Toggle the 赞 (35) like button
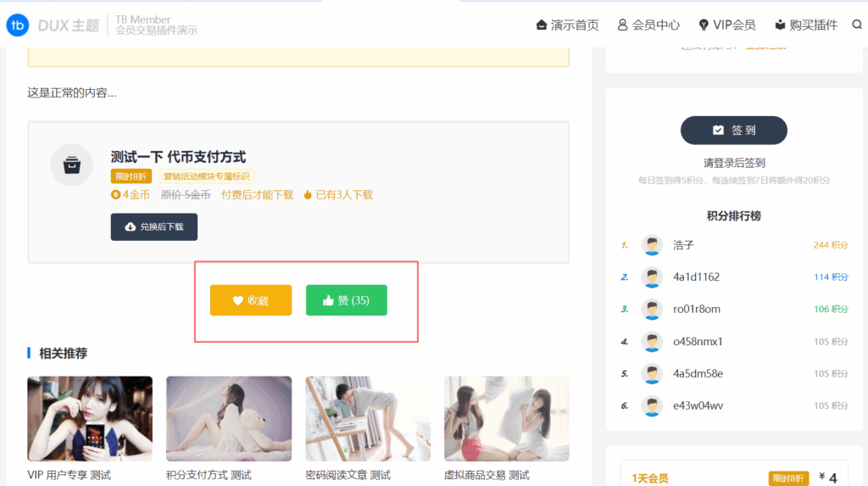868x486 pixels. point(346,300)
